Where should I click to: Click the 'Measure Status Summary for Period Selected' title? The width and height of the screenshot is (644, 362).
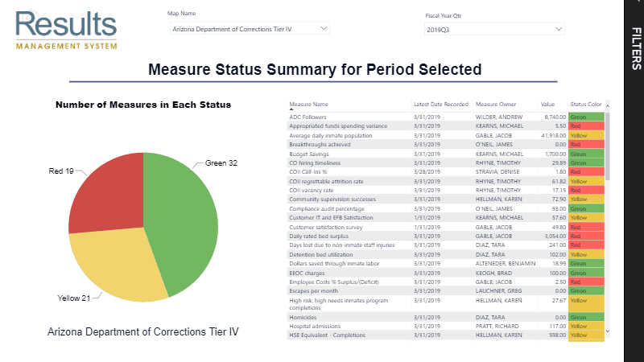point(315,69)
